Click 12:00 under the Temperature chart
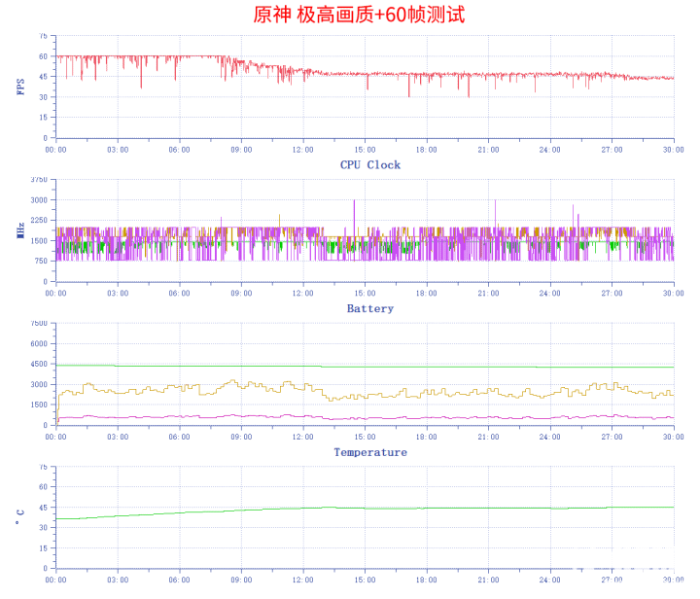Image resolution: width=700 pixels, height=599 pixels. pyautogui.click(x=302, y=581)
